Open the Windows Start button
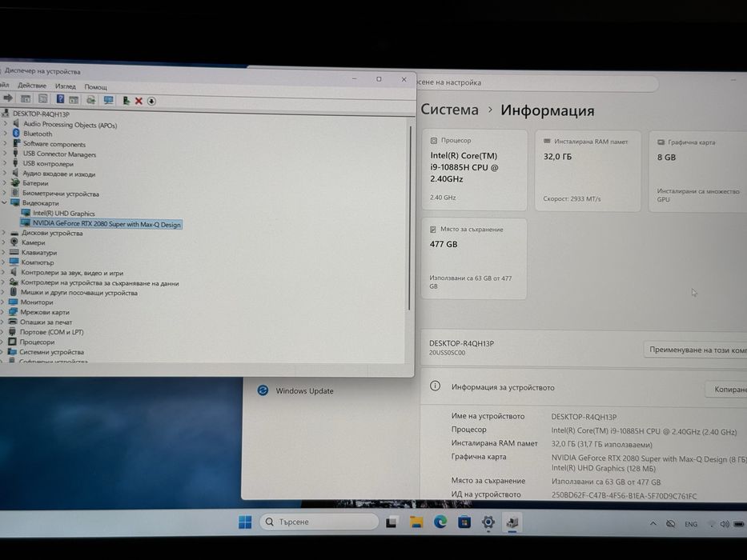747x560 pixels. coord(245,522)
